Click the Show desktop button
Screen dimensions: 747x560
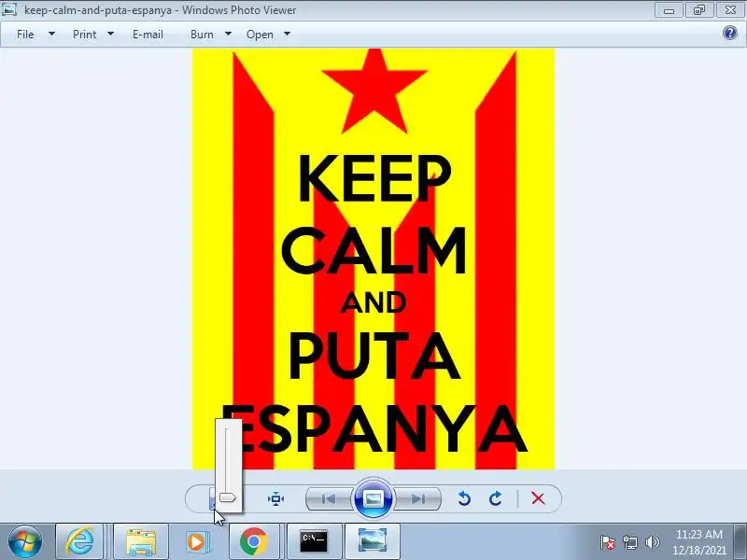[x=740, y=542]
